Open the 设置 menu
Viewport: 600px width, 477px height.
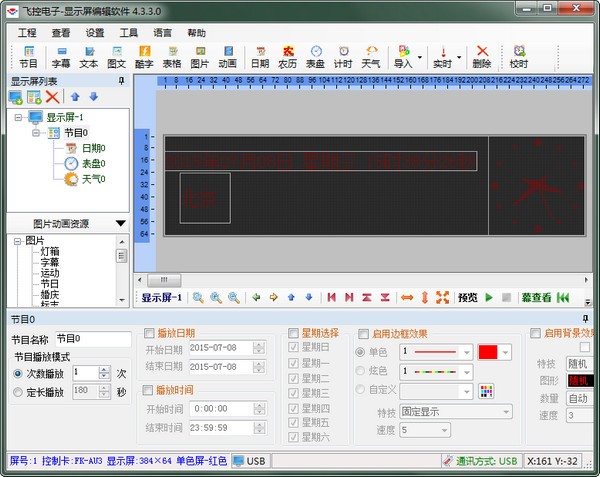tap(95, 32)
